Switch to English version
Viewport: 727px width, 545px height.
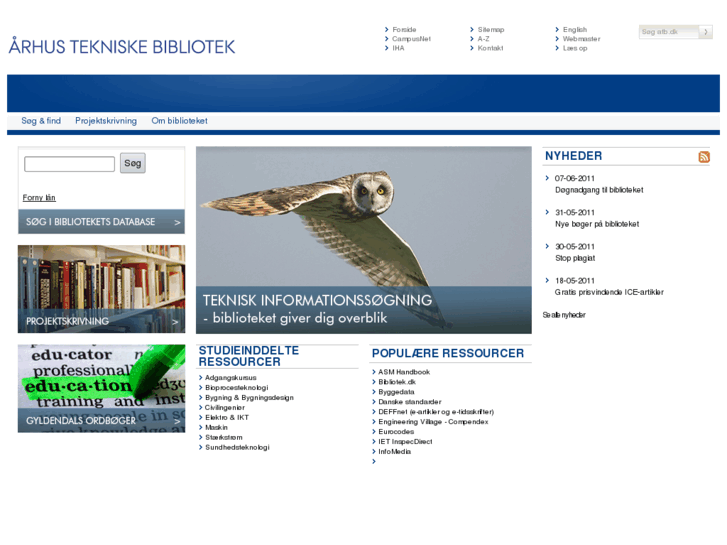[574, 30]
